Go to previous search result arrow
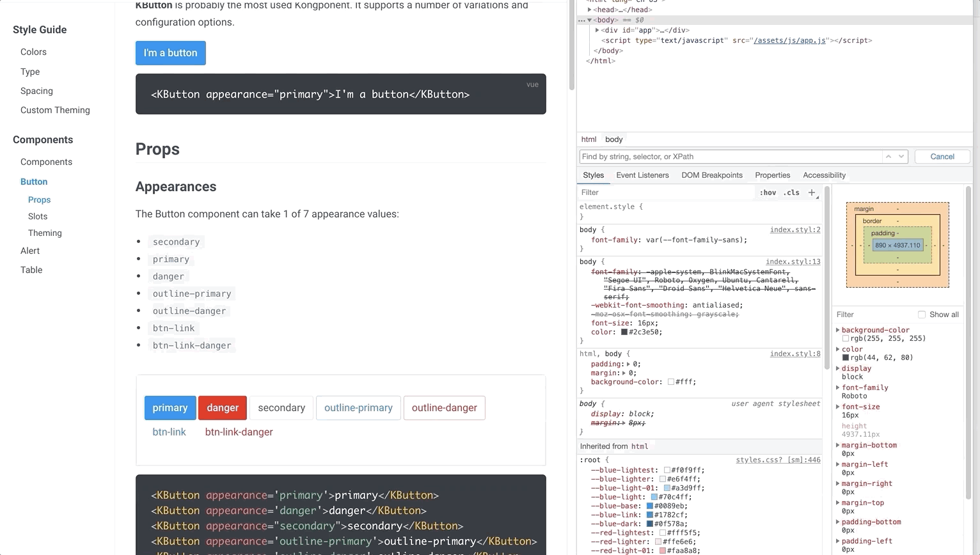 coord(888,157)
